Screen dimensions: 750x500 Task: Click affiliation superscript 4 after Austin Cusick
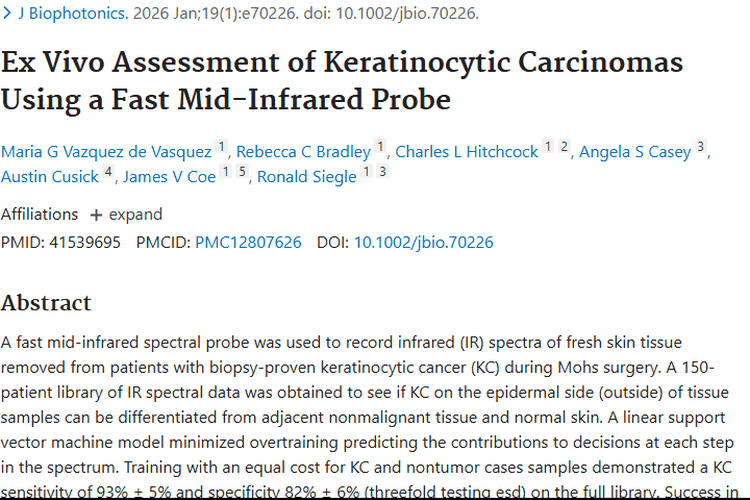[x=108, y=173]
